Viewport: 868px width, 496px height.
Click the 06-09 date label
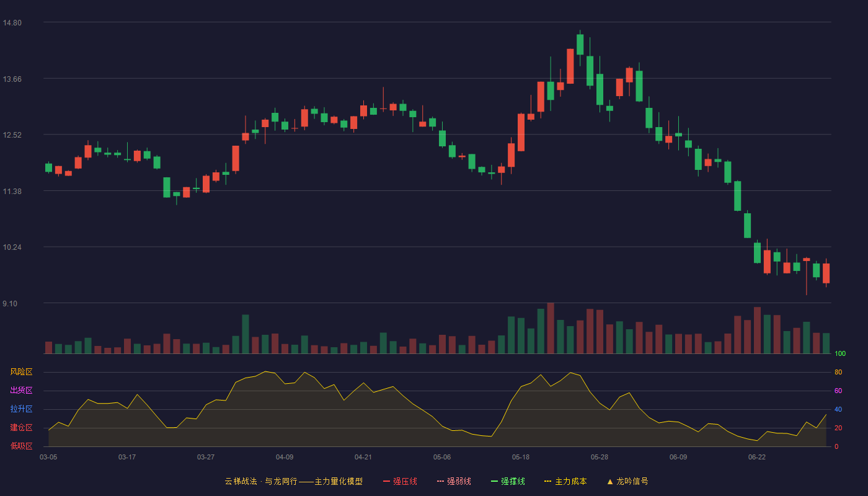(678, 457)
